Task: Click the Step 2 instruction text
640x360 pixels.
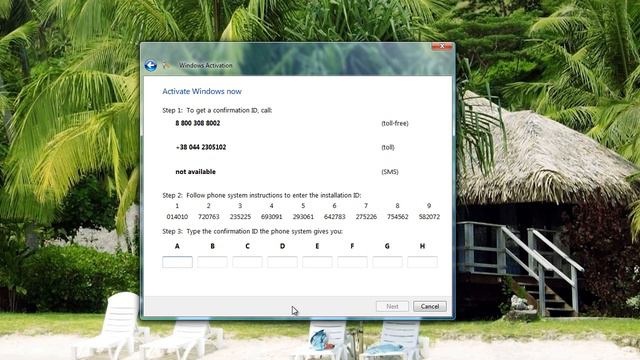Action: point(262,195)
